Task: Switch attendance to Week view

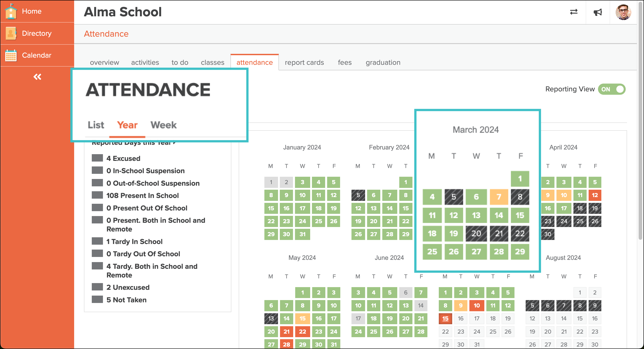Action: point(163,125)
